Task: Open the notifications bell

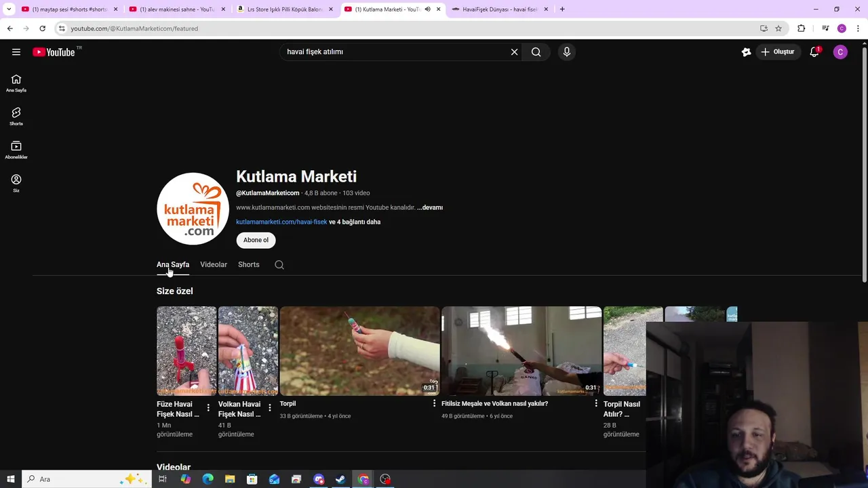Action: (814, 52)
